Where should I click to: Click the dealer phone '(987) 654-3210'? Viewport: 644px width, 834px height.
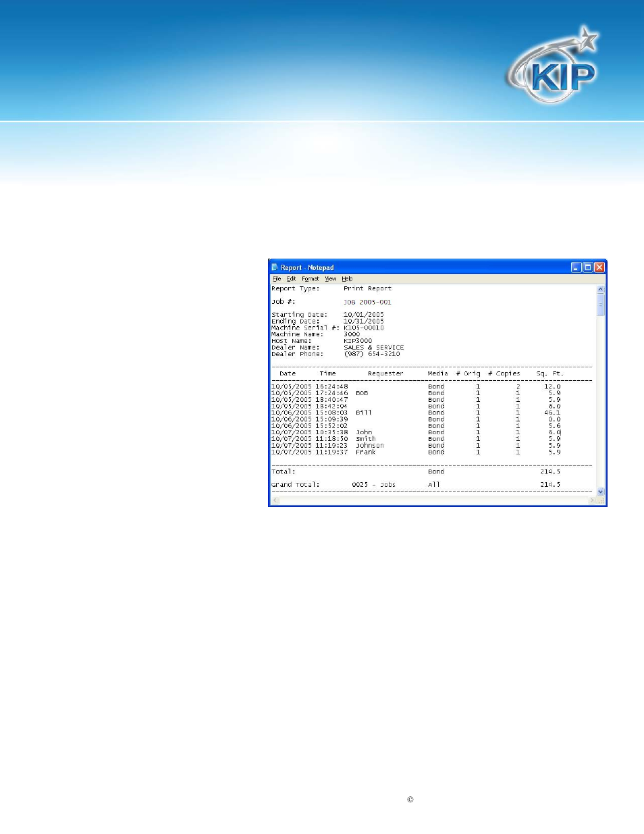pos(371,354)
